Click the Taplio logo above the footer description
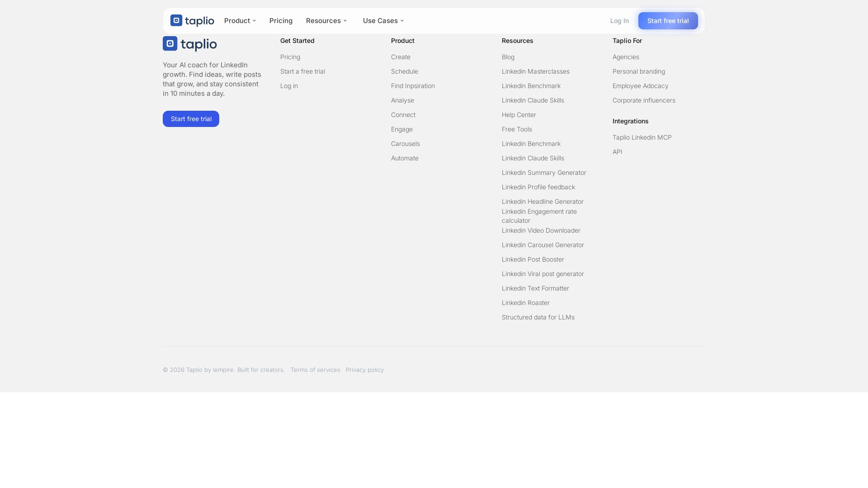Screen dimensions: 868x488 tap(190, 44)
